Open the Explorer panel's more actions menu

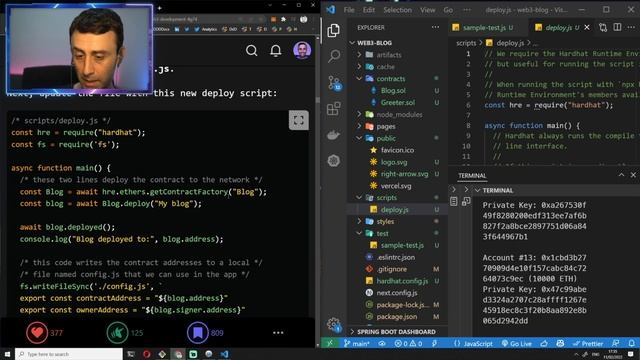(436, 27)
